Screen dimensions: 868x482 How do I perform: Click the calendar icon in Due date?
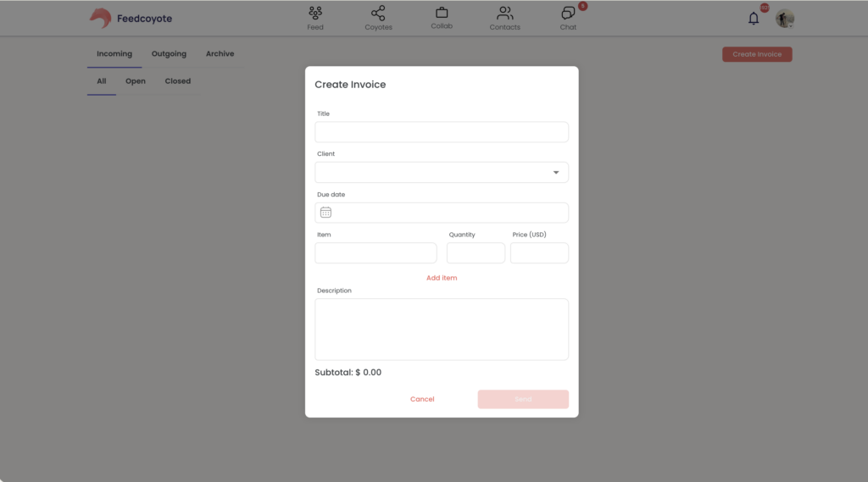click(x=325, y=213)
